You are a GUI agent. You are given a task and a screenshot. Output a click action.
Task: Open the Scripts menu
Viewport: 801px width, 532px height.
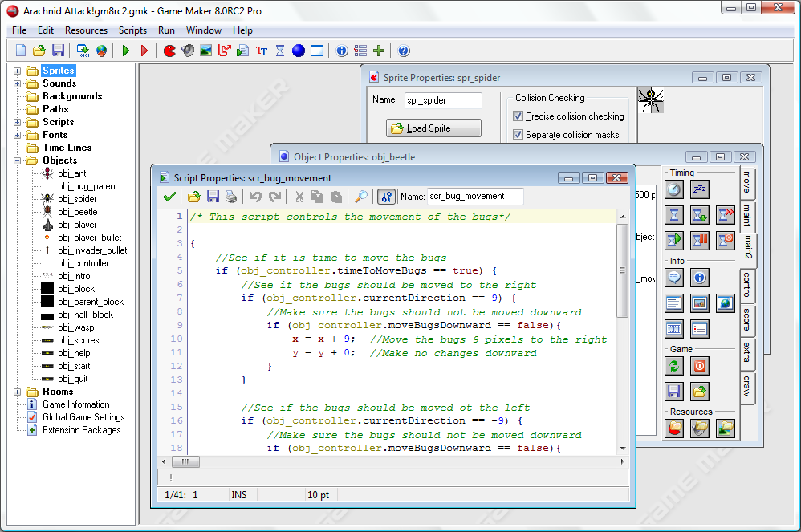132,30
